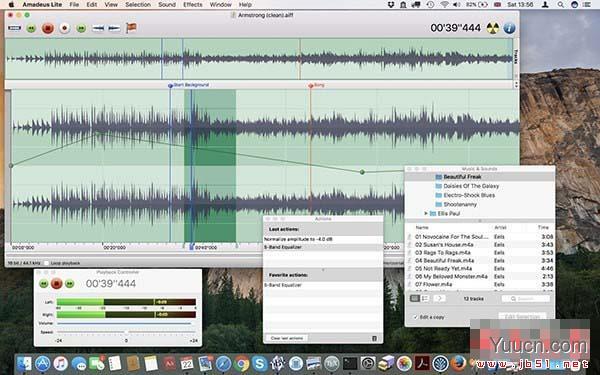Viewport: 600px width, 375px height.
Task: Select track 02 Susan's House.m4a
Action: tap(480, 245)
